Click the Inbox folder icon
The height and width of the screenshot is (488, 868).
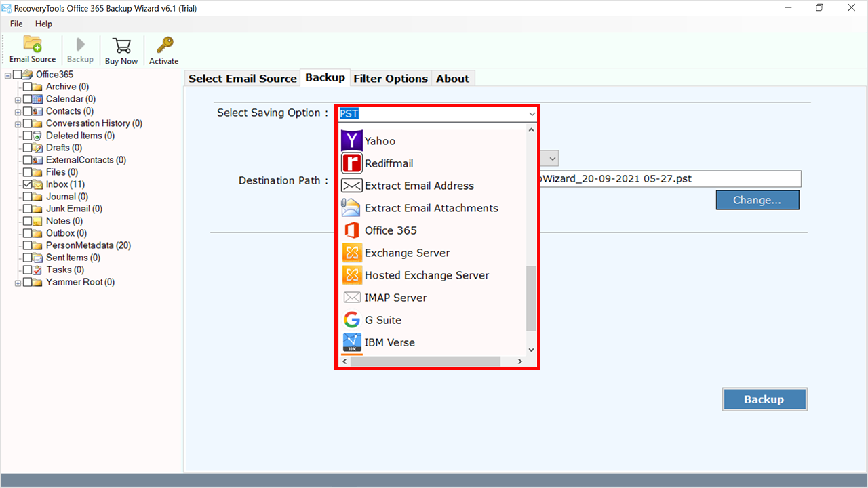pyautogui.click(x=39, y=184)
